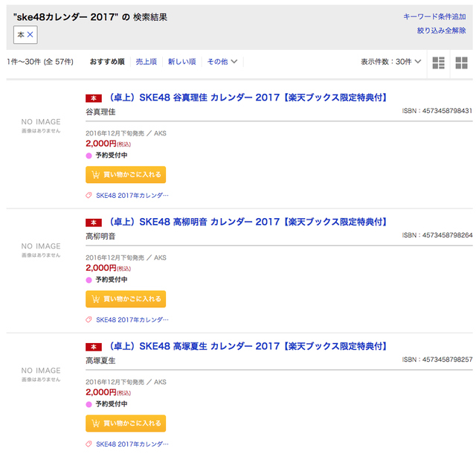Screen dimensions: 476x454
Task: Sort results by おすすめ順
Action: (x=107, y=62)
